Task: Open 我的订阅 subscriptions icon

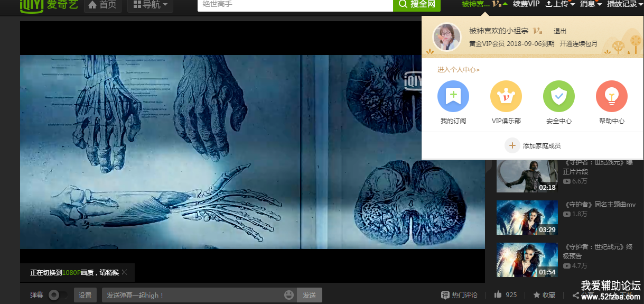Action: (x=453, y=96)
